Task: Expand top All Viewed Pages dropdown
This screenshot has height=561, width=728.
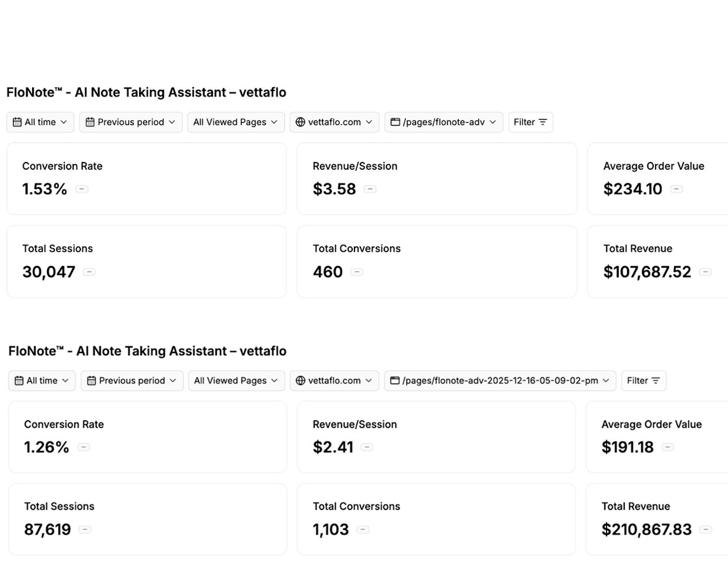Action: [274, 122]
